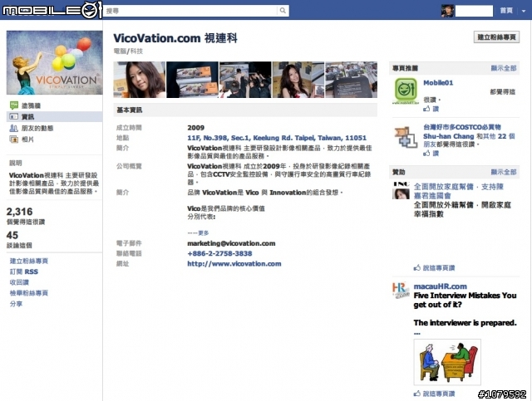Viewport: 532px width, 401px height.
Task: Click the marketing@vicovation.com email text
Action: click(x=231, y=243)
